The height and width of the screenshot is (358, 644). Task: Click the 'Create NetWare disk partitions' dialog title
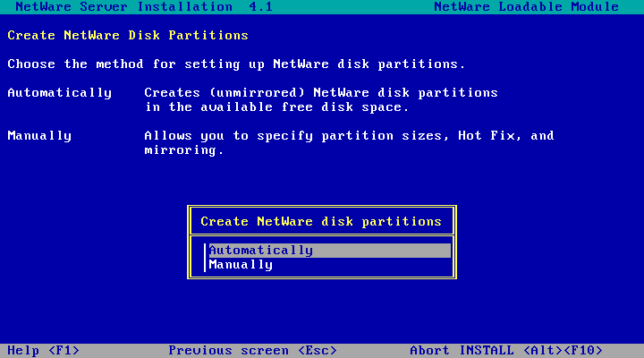coord(321,222)
